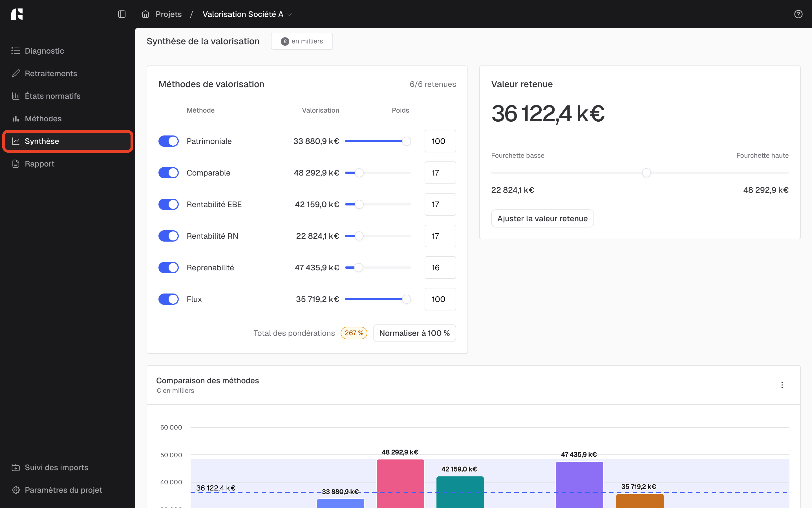The width and height of the screenshot is (812, 508).
Task: Open Suivi des imports
Action: click(x=68, y=467)
